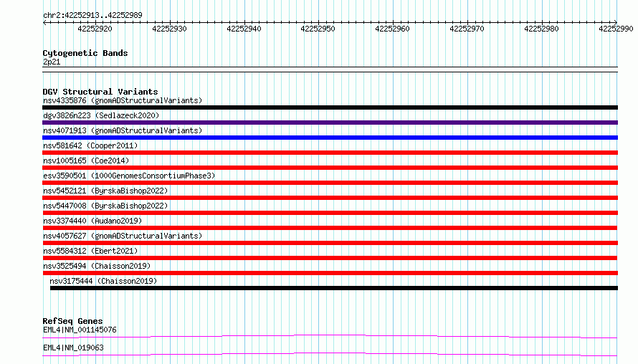This screenshot has width=638, height=364.
Task: Click the RefSeq Genes track title
Action: coord(72,321)
